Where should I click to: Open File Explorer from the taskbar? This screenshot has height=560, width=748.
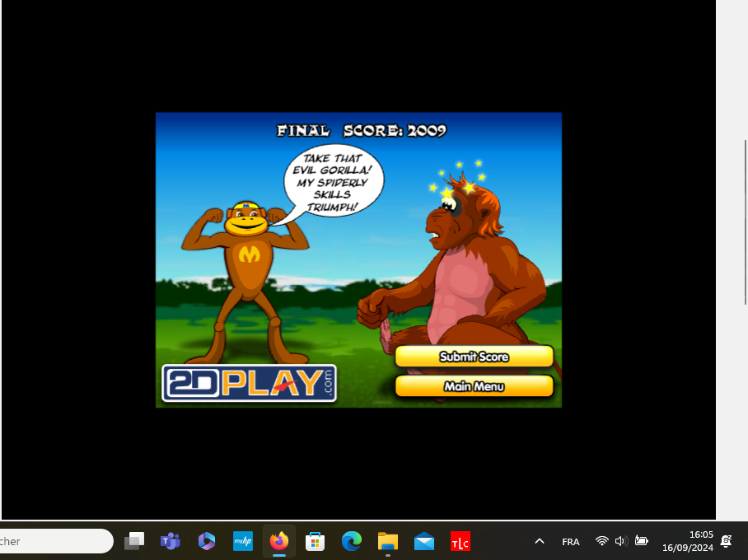[388, 541]
